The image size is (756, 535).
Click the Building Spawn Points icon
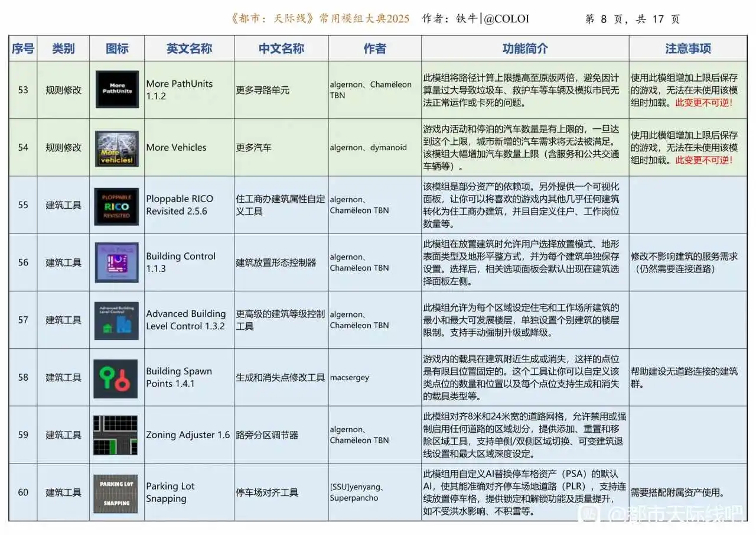[x=116, y=378]
